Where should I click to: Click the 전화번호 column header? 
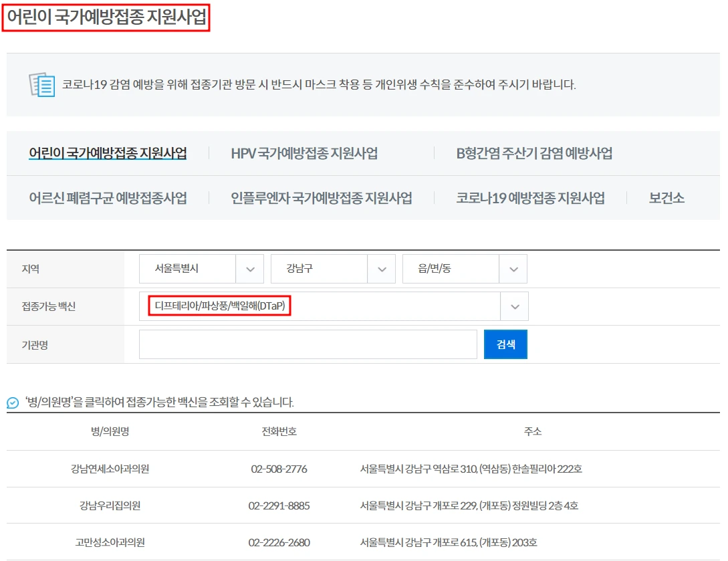(x=280, y=431)
